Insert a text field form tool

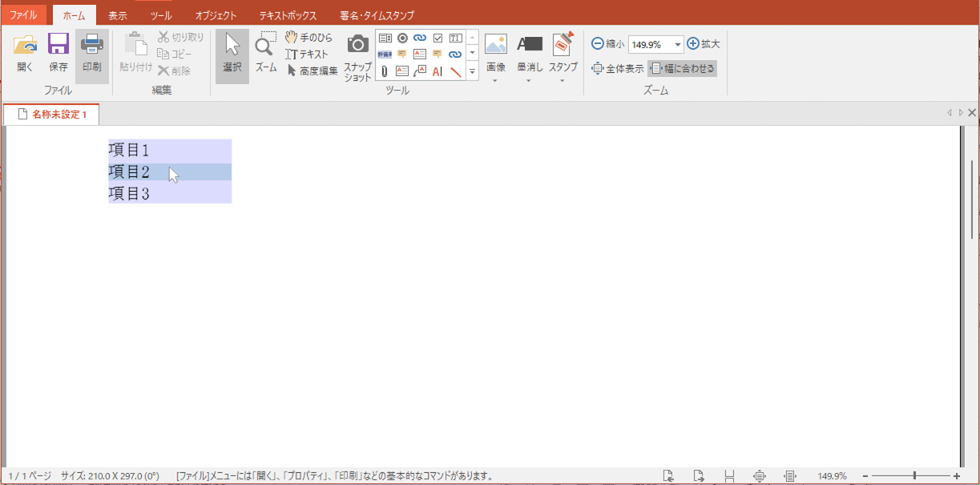(455, 38)
